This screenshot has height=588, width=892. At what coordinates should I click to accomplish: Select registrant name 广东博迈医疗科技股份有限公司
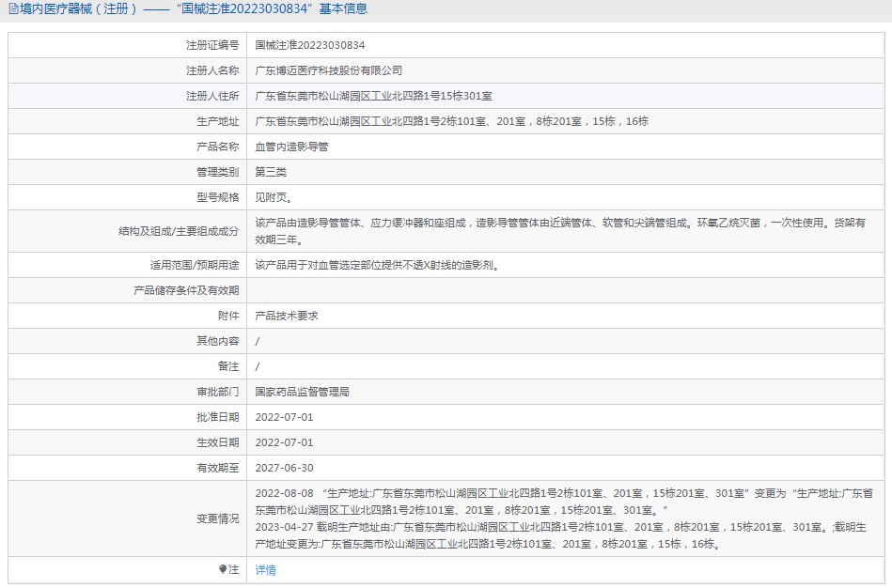(x=328, y=70)
